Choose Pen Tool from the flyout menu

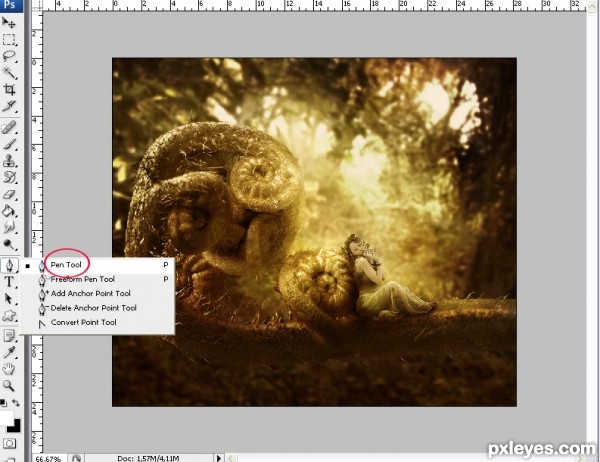point(98,265)
